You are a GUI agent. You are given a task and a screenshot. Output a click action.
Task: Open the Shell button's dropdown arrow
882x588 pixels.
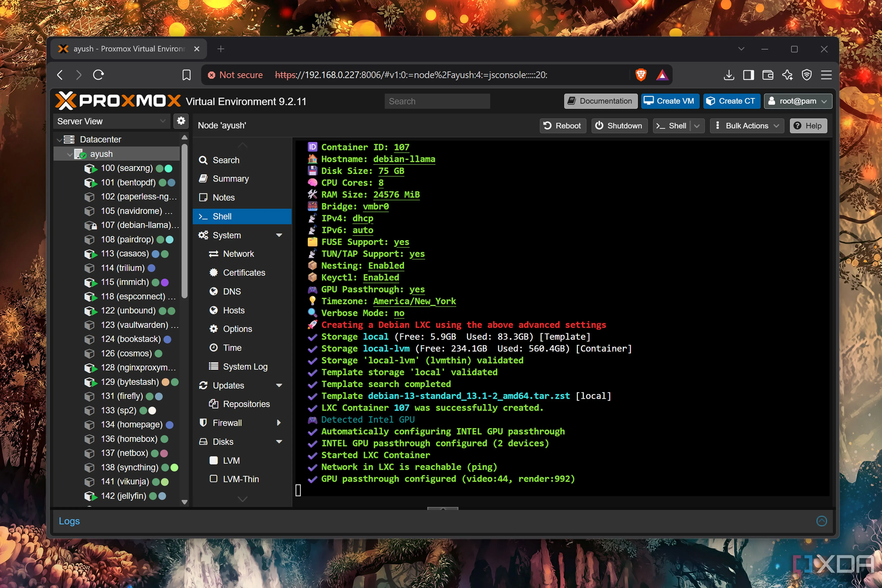[697, 126]
